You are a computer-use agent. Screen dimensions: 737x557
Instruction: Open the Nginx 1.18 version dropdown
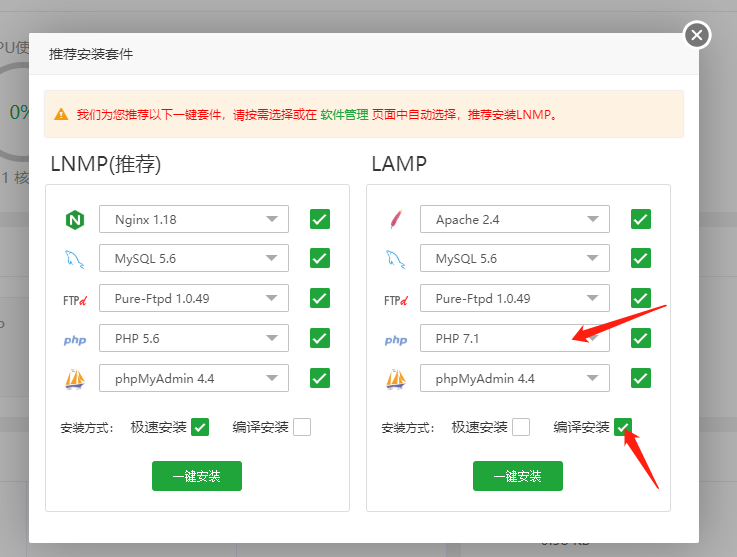pos(194,219)
